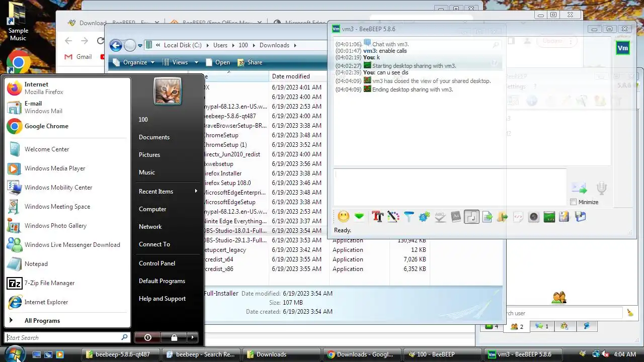
Task: Switch to BeeBEEP users tab showing 2
Action: [517, 326]
